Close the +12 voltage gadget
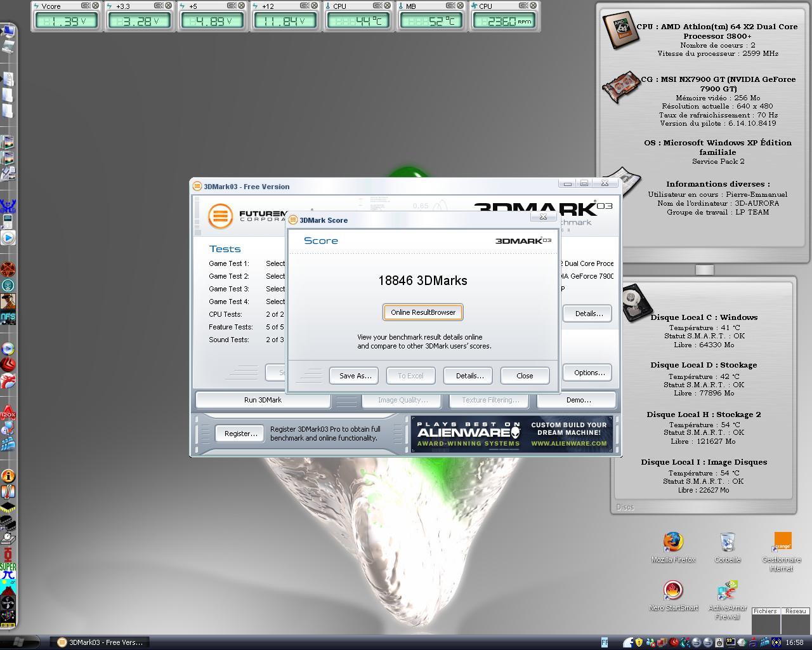Screen dimensions: 812x650 click(x=314, y=6)
